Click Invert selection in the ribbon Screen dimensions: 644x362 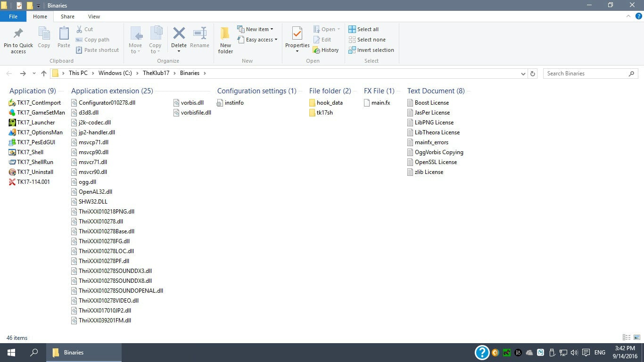371,50
